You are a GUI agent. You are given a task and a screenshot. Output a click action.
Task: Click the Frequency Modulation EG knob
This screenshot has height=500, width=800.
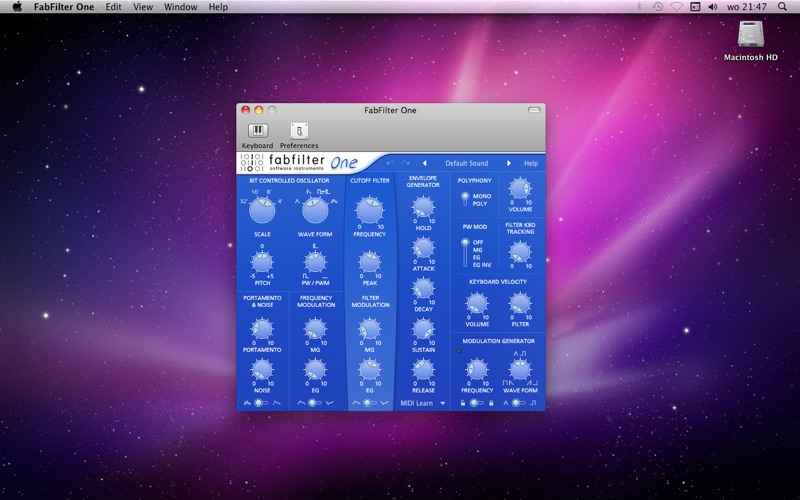coord(315,370)
